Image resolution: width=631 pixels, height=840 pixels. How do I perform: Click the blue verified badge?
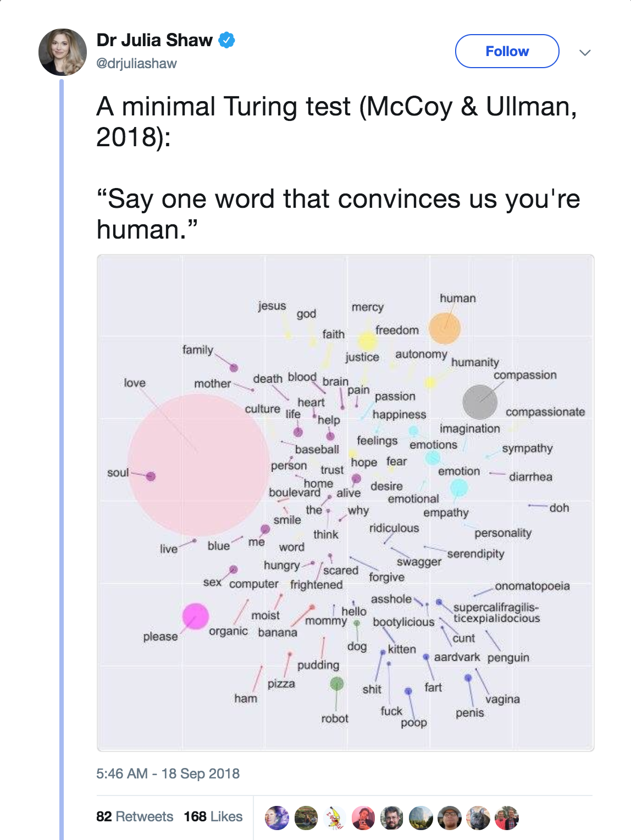click(227, 40)
